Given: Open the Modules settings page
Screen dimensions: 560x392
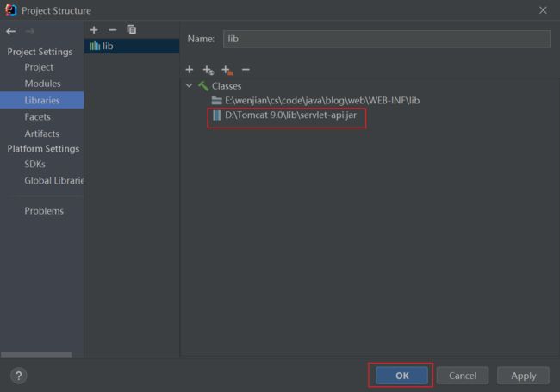Looking at the screenshot, I should point(42,84).
